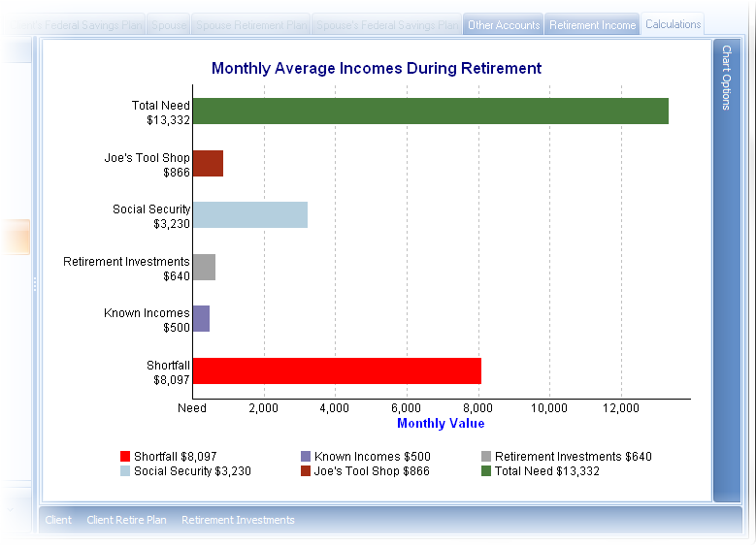The height and width of the screenshot is (546, 756).
Task: Click the orange highlighted item in left pane
Action: click(x=15, y=238)
